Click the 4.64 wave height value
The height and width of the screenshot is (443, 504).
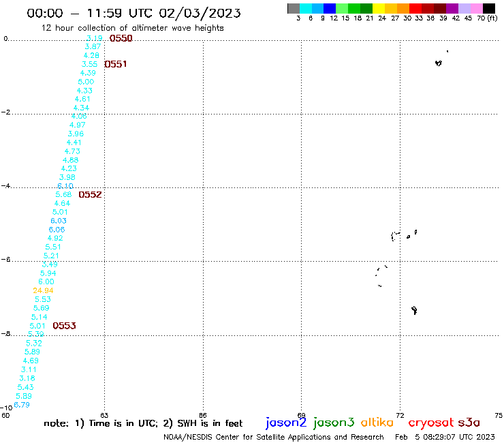(62, 203)
